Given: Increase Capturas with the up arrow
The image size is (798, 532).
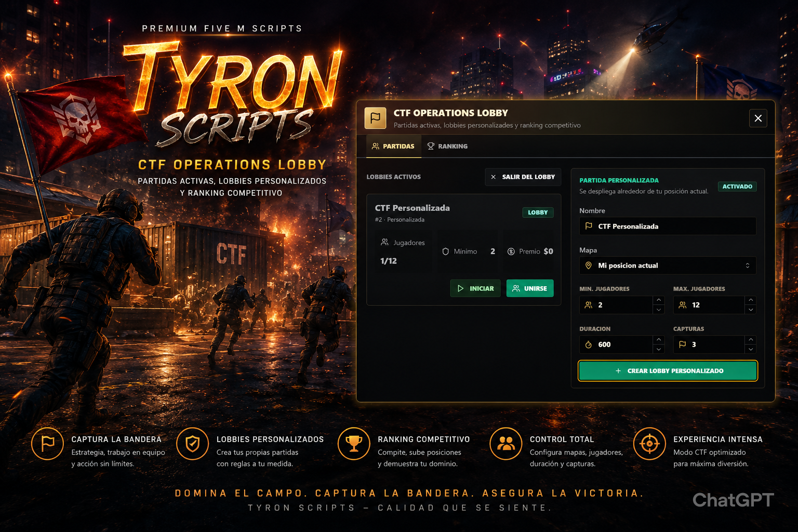Looking at the screenshot, I should (751, 340).
